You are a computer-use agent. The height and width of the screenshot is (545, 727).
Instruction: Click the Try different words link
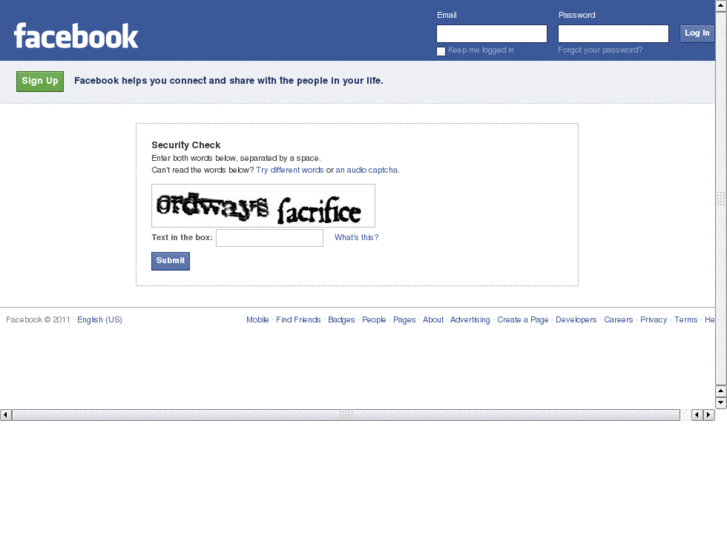(290, 170)
